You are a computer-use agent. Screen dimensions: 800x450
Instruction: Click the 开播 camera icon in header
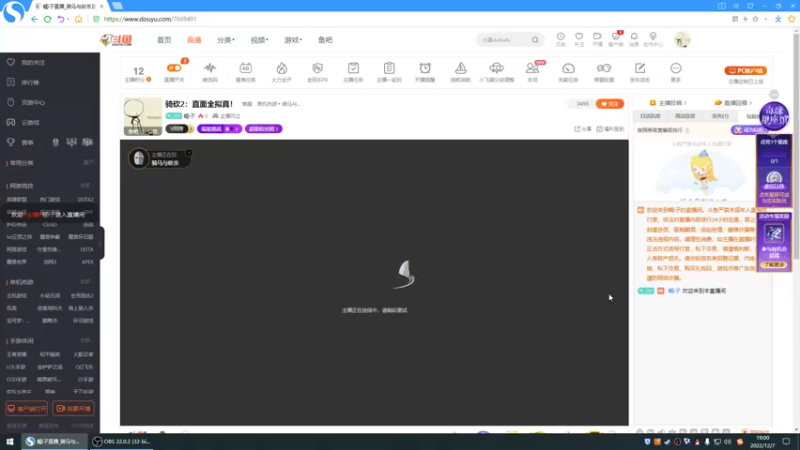[x=597, y=37]
